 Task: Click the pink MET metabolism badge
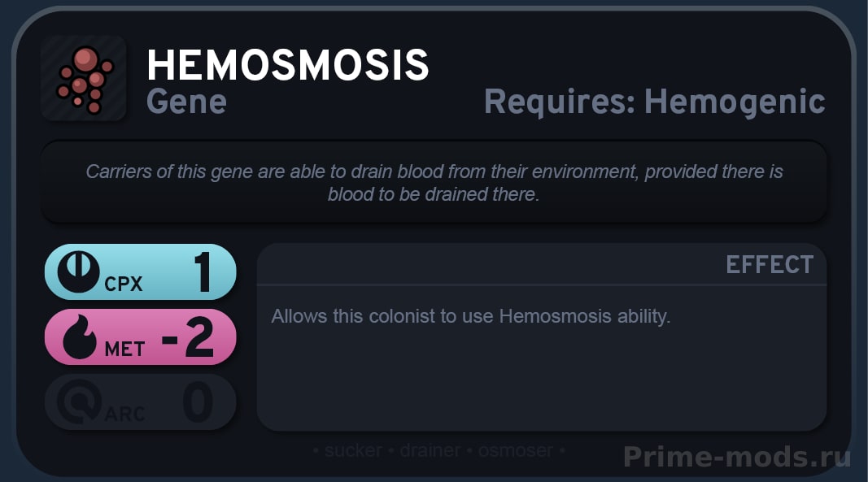pos(141,337)
